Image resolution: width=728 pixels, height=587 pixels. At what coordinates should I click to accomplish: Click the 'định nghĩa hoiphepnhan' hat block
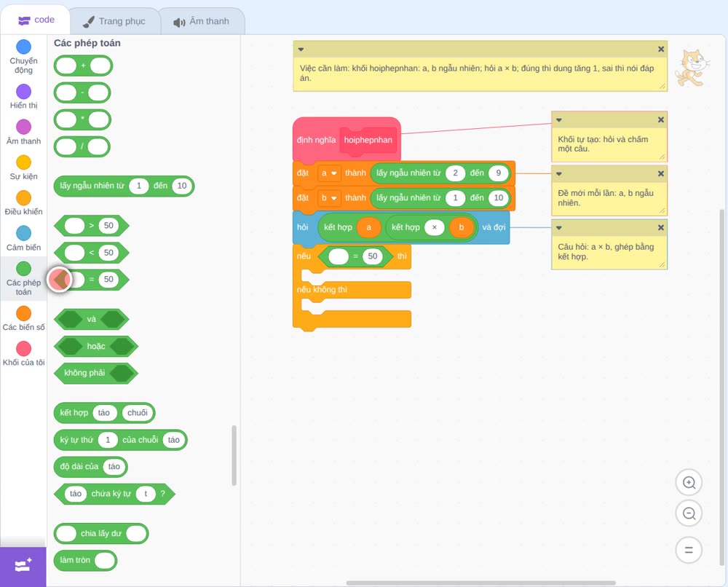coord(347,139)
